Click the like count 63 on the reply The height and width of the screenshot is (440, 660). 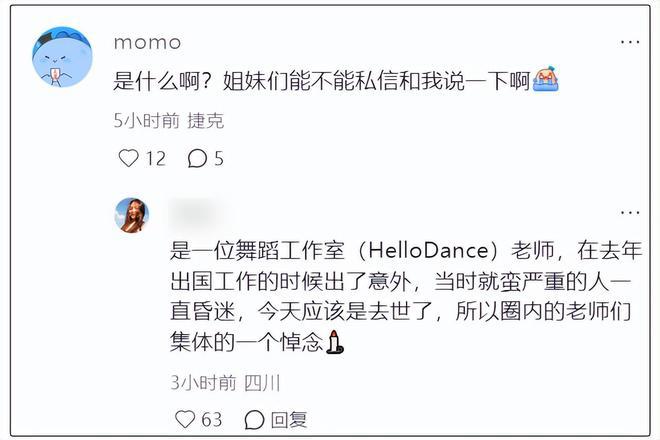tap(212, 419)
